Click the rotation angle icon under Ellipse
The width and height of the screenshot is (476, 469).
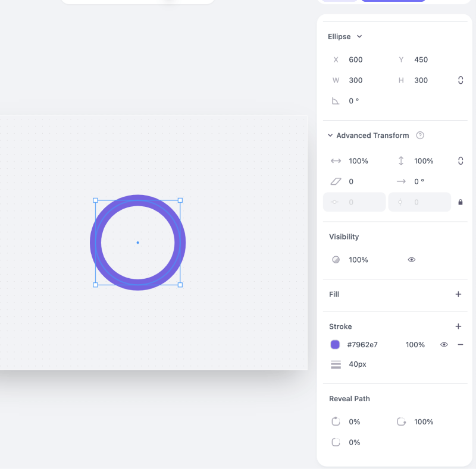[336, 101]
